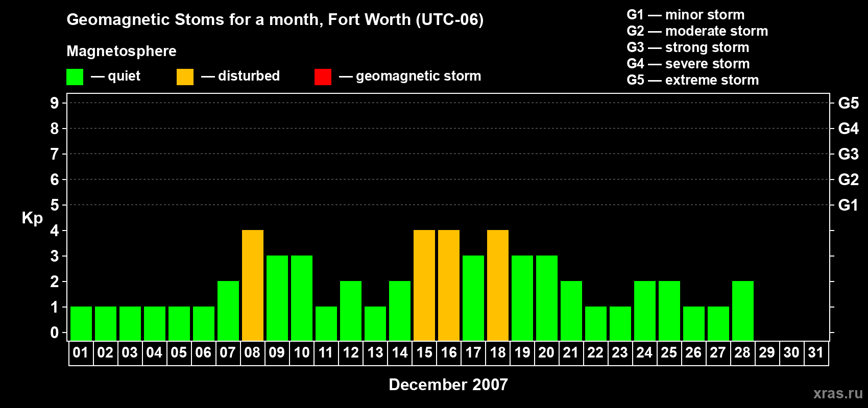Click the G3 label on right axis

pos(849,154)
